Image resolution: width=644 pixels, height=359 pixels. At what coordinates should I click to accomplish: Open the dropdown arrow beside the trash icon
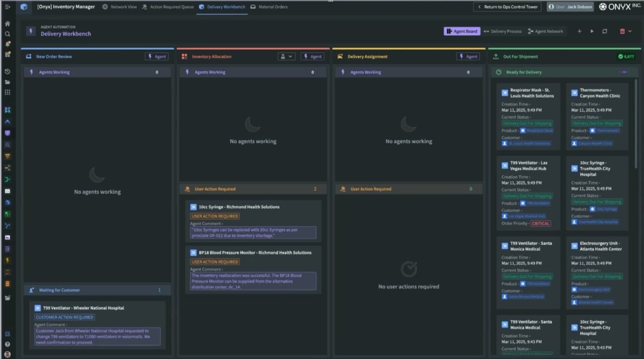(x=630, y=31)
